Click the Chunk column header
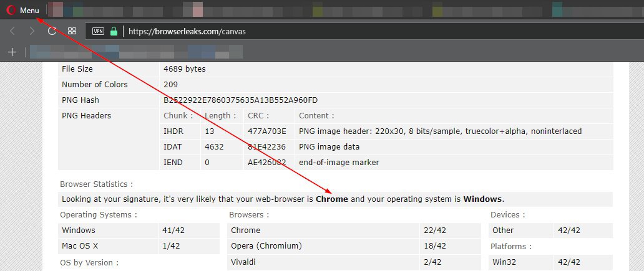 coord(178,116)
